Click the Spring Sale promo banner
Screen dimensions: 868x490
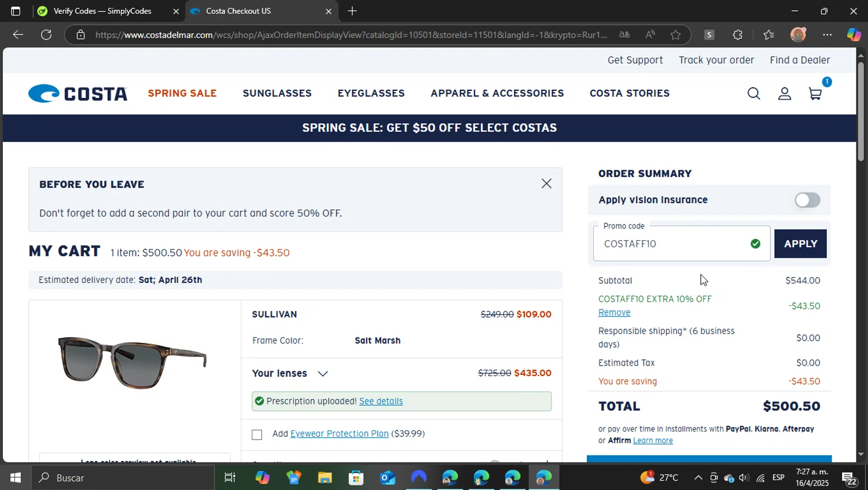coord(429,128)
